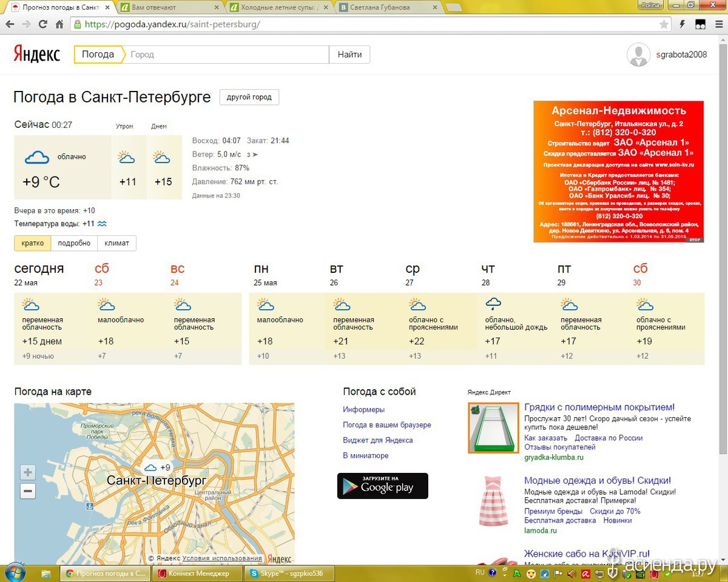Open 'Грядки с полимерным покрытием!' ad link
The height and width of the screenshot is (582, 728).
pos(599,407)
